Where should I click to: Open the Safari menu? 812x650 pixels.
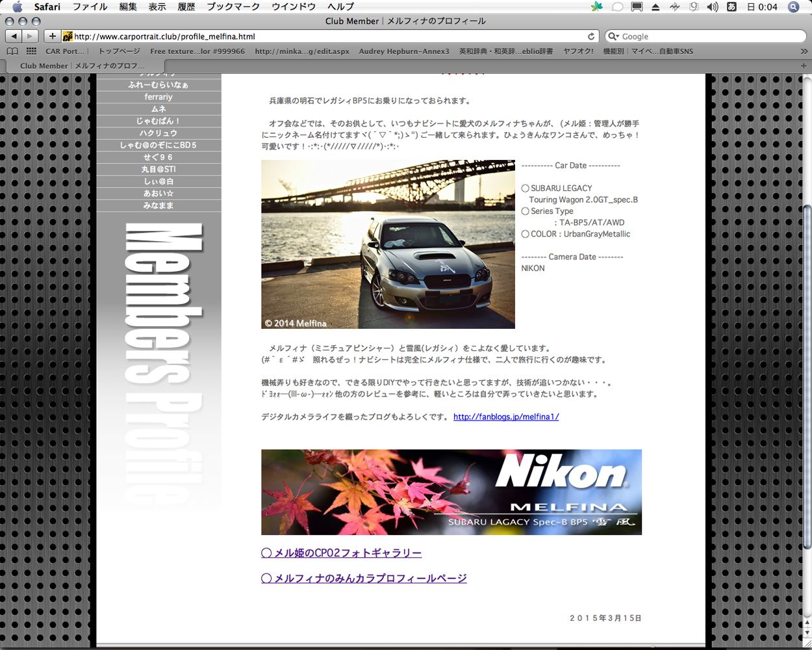(47, 6)
